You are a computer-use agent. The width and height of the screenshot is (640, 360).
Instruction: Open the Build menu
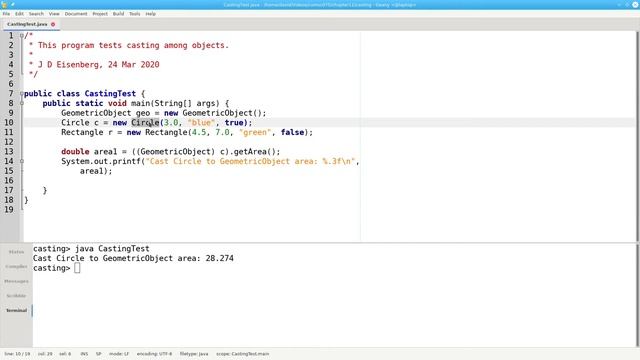click(x=118, y=13)
